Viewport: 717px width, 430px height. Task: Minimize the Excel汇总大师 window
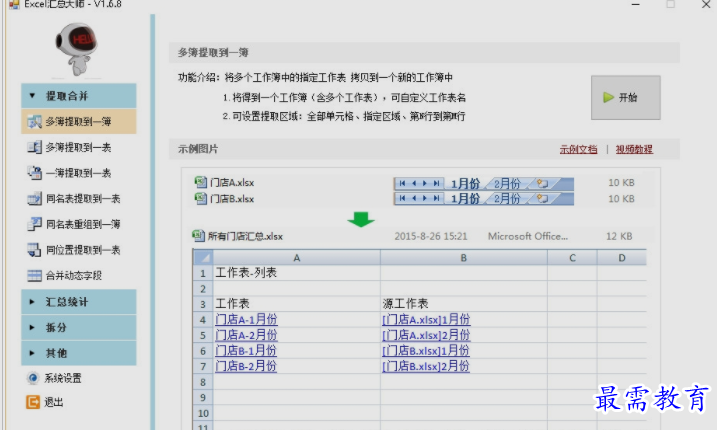tap(636, 4)
